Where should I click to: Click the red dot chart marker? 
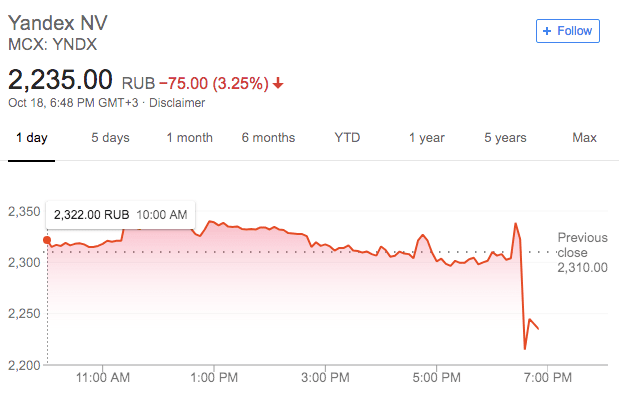tap(47, 239)
